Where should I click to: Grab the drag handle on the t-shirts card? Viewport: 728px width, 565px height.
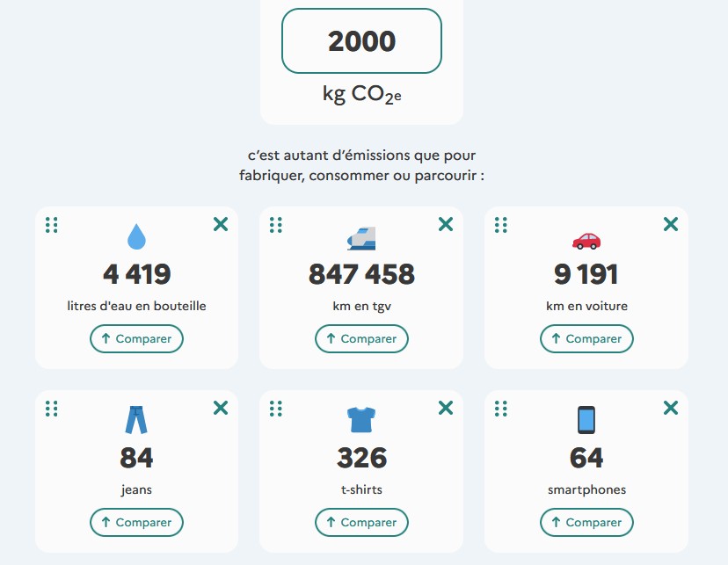(276, 409)
